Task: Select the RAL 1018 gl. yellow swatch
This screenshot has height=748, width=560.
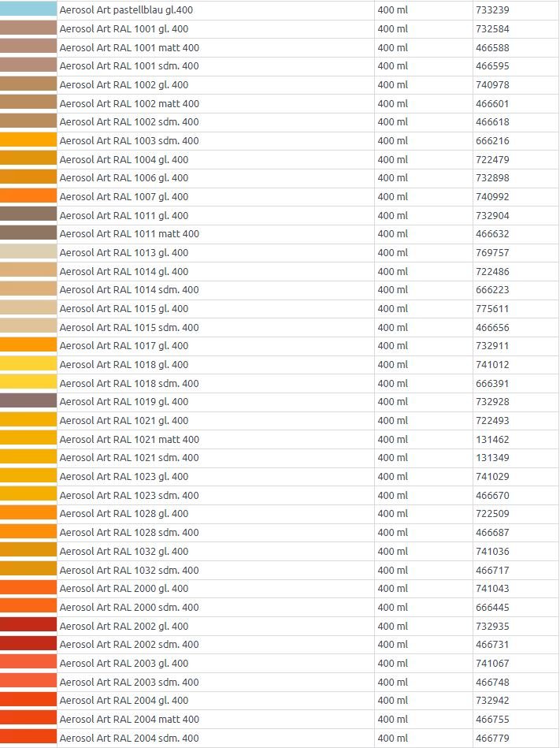Action: (28, 364)
